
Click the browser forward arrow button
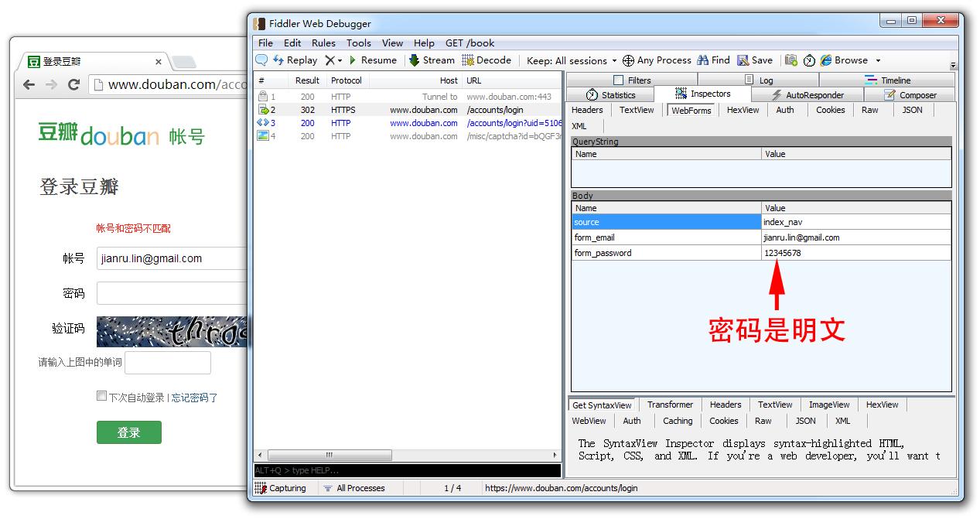51,84
